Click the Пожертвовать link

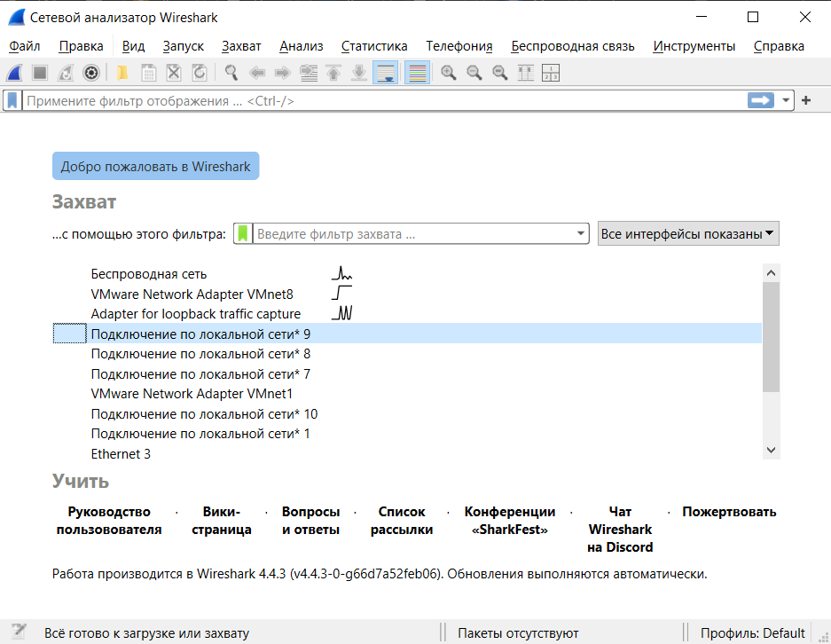coord(729,512)
